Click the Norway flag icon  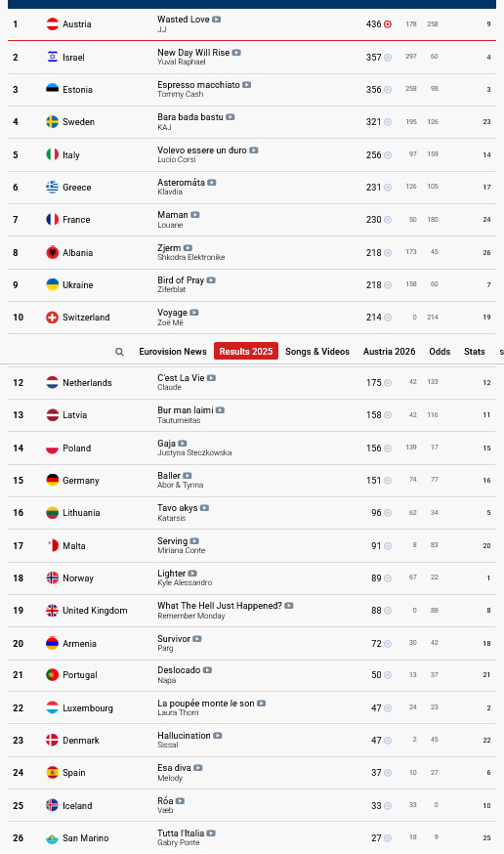pyautogui.click(x=52, y=577)
